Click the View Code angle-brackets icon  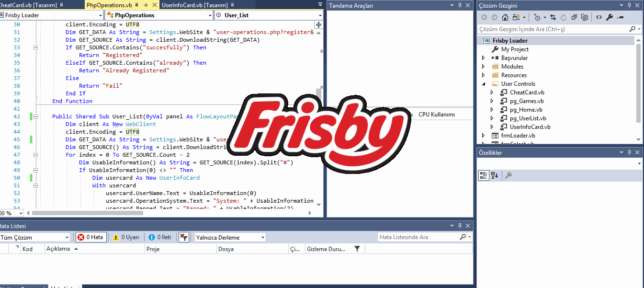click(599, 17)
